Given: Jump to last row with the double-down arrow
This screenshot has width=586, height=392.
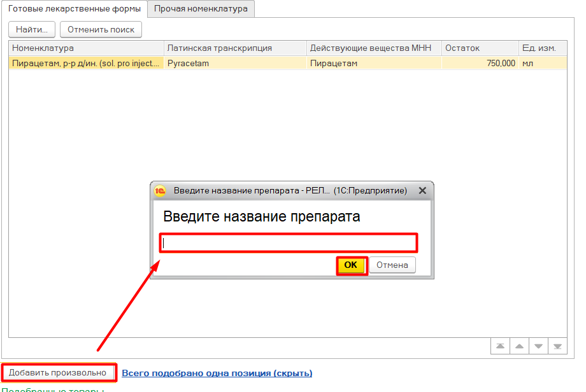Looking at the screenshot, I should pyautogui.click(x=557, y=346).
